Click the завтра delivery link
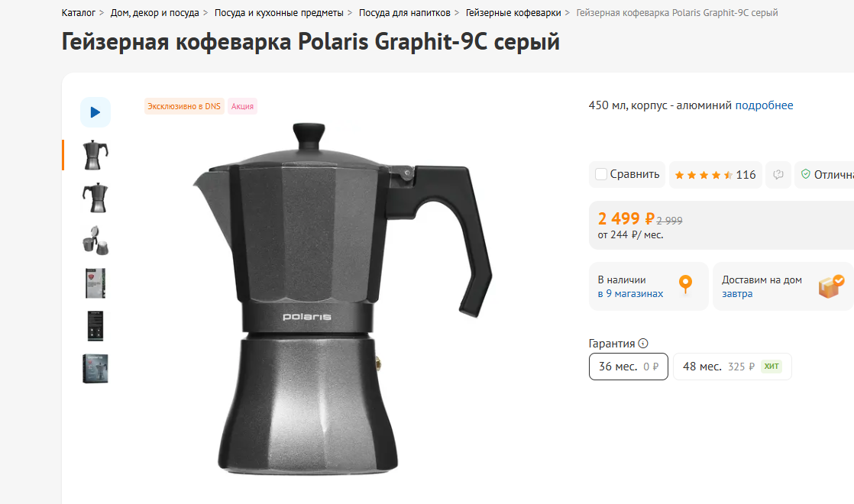Screen dimensions: 854x504 coord(737,293)
